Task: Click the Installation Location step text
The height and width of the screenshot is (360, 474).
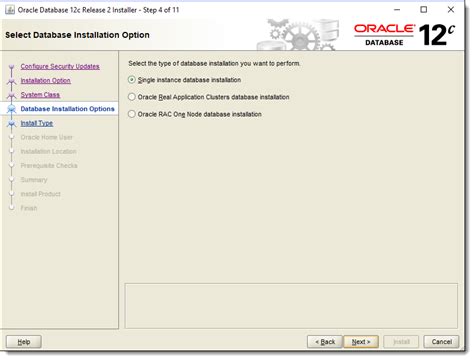Action: pyautogui.click(x=48, y=151)
